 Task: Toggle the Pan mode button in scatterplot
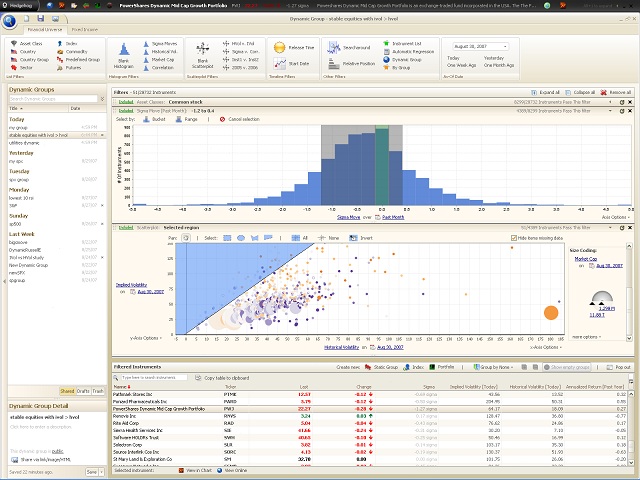point(186,238)
